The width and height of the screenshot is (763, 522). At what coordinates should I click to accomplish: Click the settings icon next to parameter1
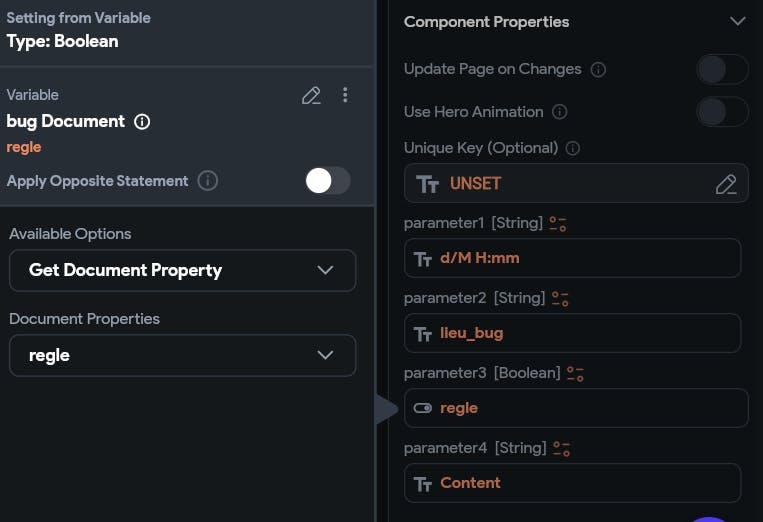tap(560, 223)
